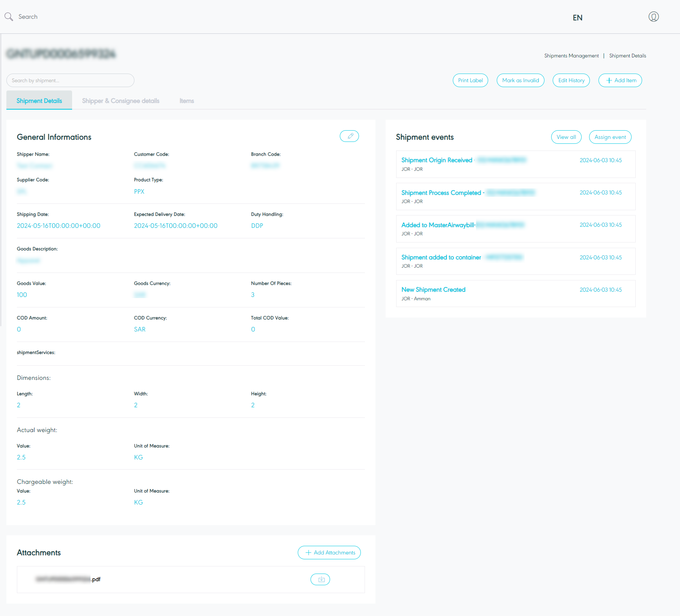Click the magnifier search icon
Image resolution: width=680 pixels, height=616 pixels.
click(x=9, y=17)
